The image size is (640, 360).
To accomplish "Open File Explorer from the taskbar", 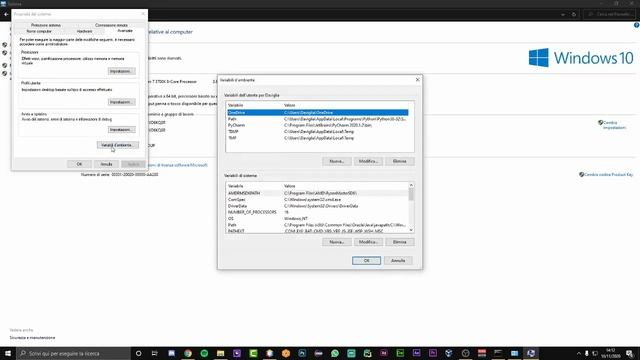I will 220,353.
